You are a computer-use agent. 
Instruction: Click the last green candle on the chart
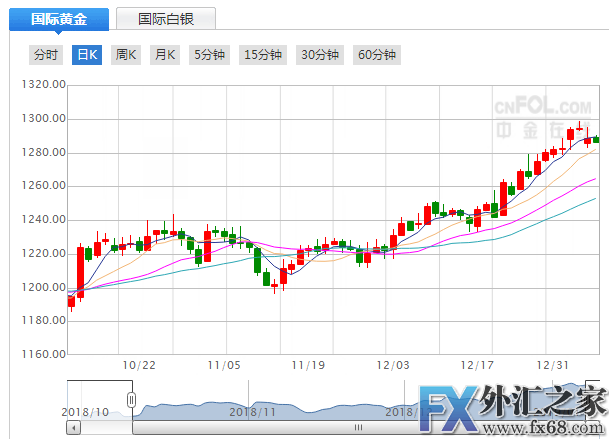click(x=596, y=139)
